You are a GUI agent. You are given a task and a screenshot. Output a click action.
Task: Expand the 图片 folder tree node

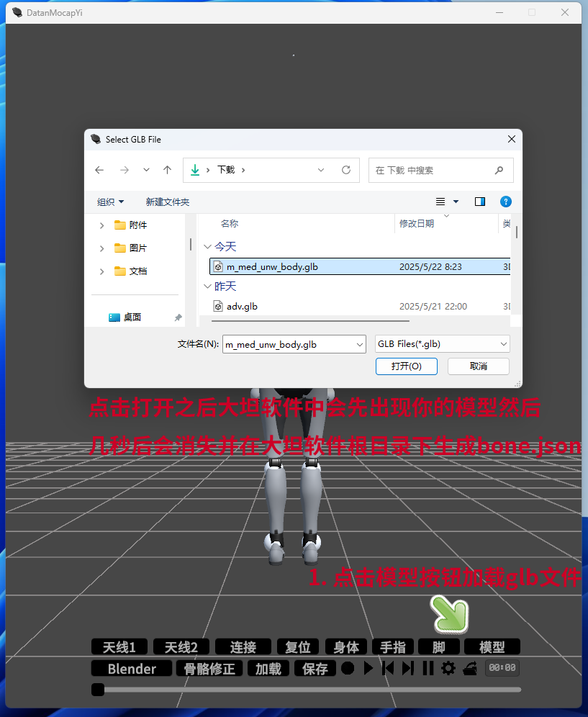point(101,248)
